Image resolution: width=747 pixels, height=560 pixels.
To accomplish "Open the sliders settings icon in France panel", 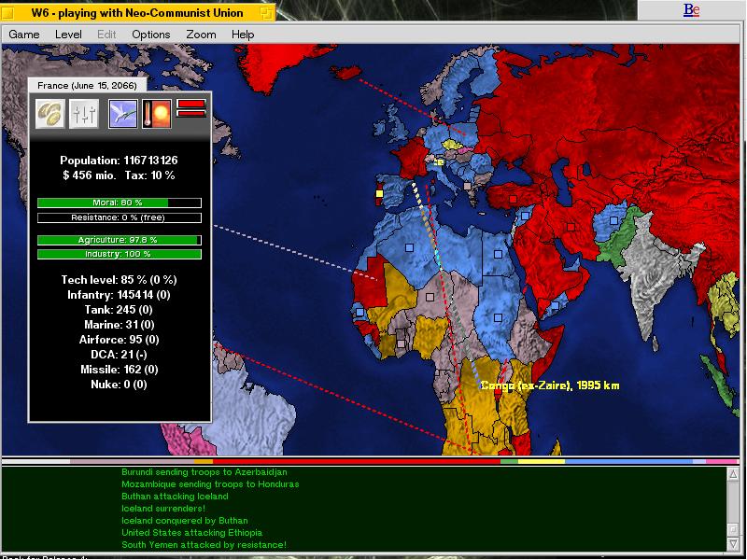I will pos(84,114).
